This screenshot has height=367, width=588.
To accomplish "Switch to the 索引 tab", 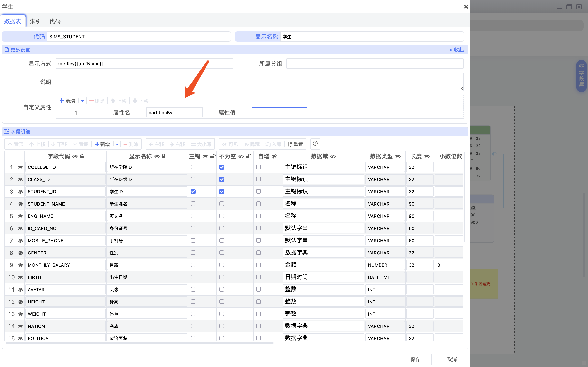I will coord(36,21).
